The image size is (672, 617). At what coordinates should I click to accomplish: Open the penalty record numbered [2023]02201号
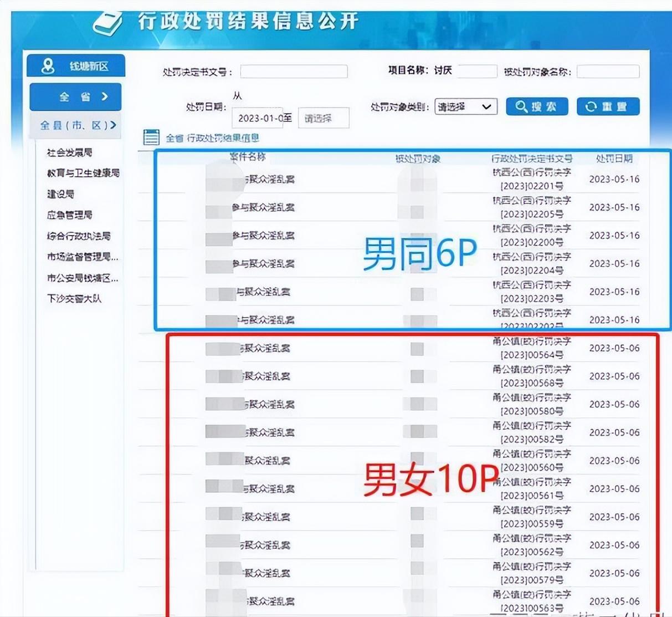pyautogui.click(x=532, y=179)
